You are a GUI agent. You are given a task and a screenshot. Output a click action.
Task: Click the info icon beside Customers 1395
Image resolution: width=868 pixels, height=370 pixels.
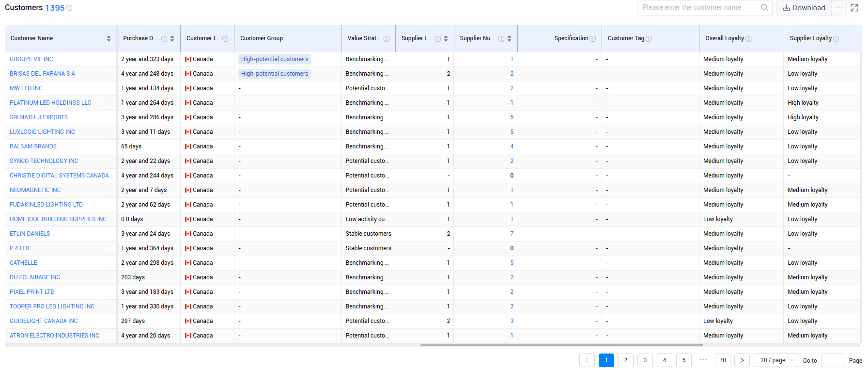point(69,8)
